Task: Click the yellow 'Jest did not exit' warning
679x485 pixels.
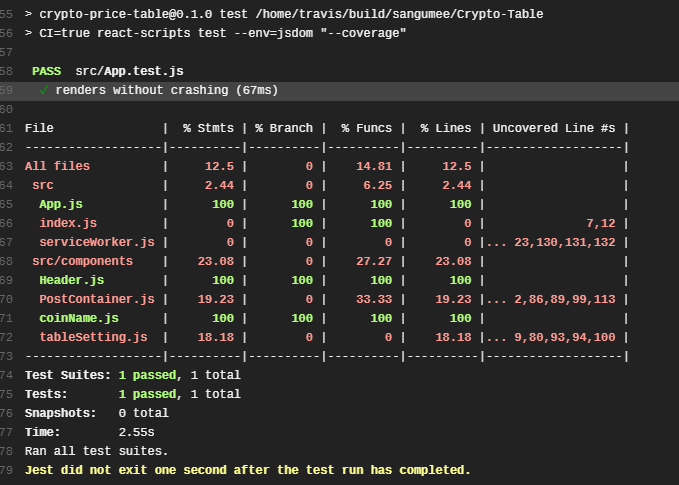Action: click(248, 470)
